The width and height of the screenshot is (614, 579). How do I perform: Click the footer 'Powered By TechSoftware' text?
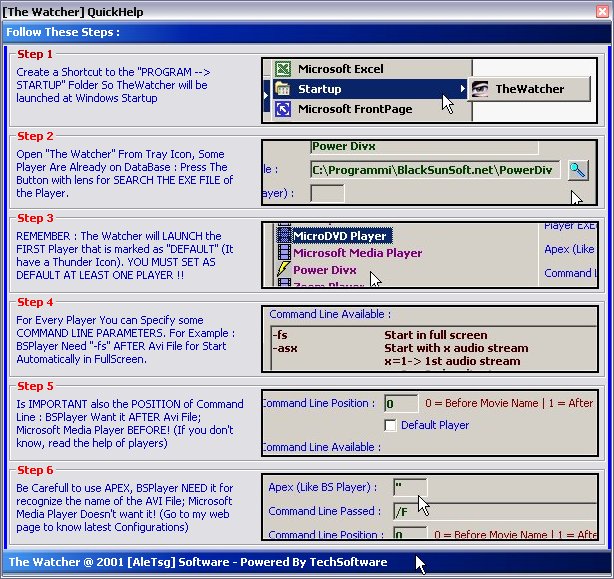click(x=314, y=562)
